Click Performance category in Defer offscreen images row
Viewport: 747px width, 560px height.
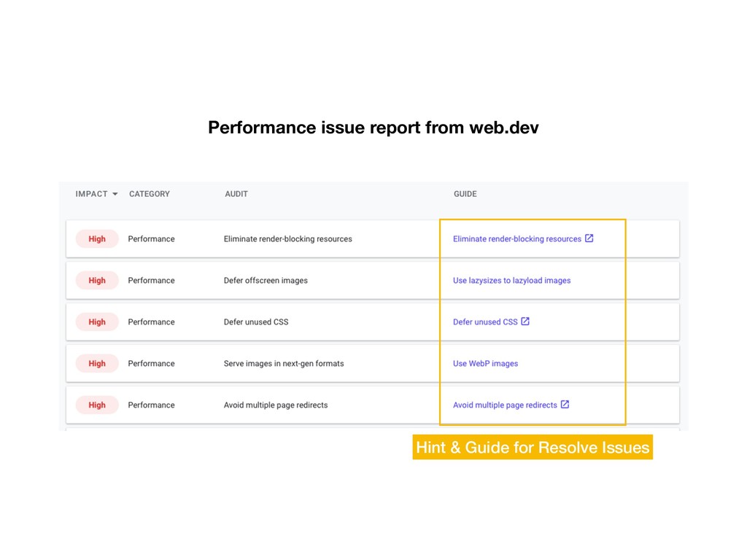coord(152,281)
